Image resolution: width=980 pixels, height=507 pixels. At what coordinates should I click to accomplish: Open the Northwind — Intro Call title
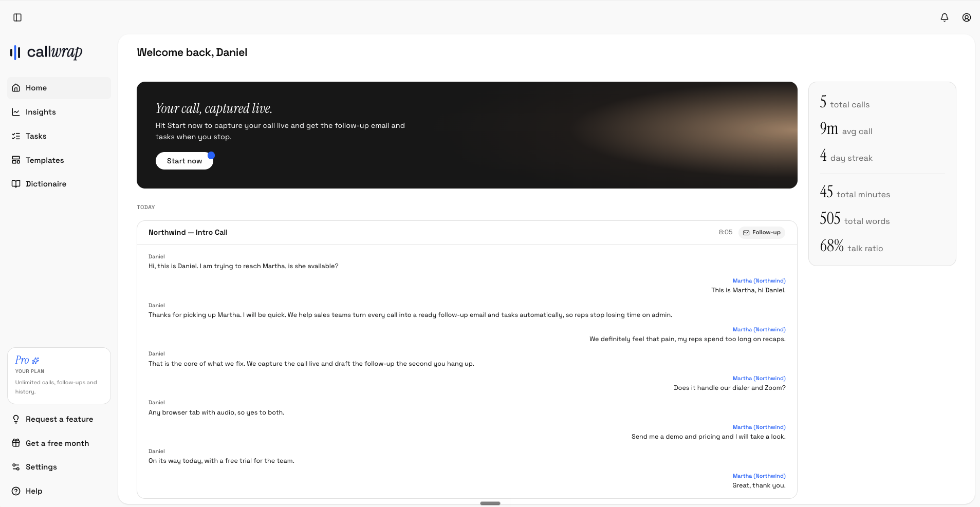pos(188,232)
